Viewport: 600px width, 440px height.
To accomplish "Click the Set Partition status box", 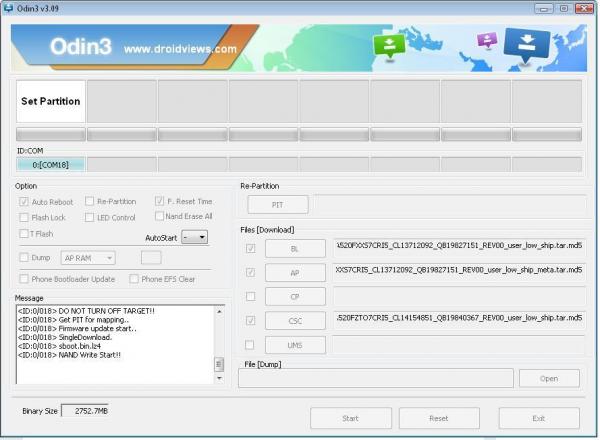I will [51, 101].
